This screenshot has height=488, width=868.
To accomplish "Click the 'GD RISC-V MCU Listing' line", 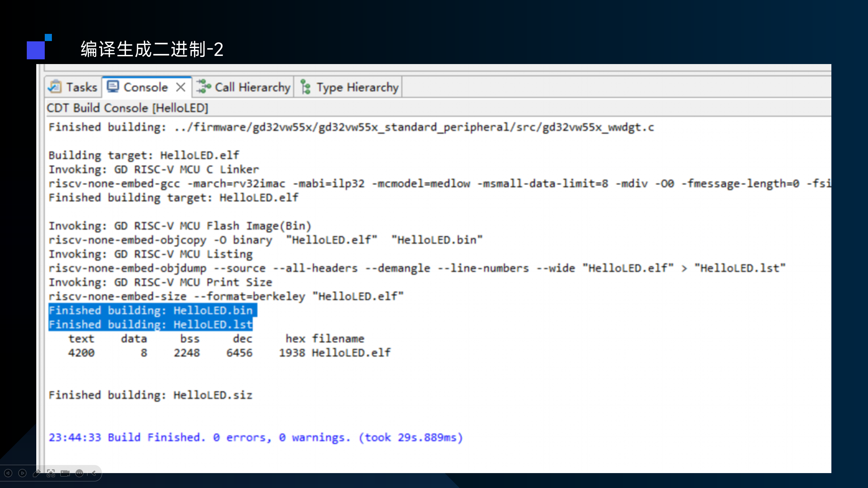I will (151, 254).
